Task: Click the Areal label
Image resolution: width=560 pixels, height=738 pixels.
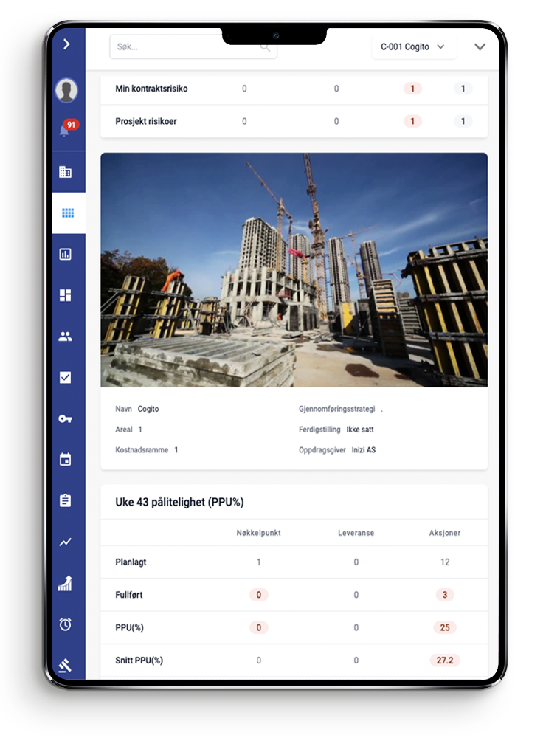Action: point(124,430)
